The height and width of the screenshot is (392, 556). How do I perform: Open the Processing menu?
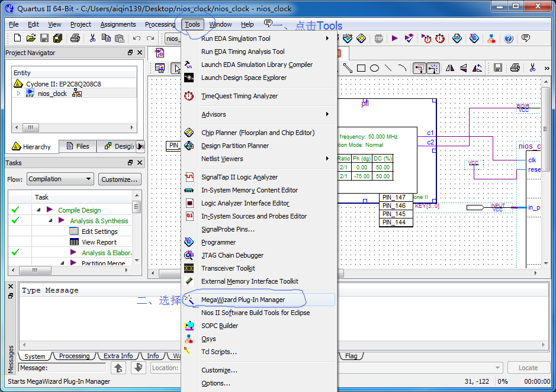click(x=160, y=24)
